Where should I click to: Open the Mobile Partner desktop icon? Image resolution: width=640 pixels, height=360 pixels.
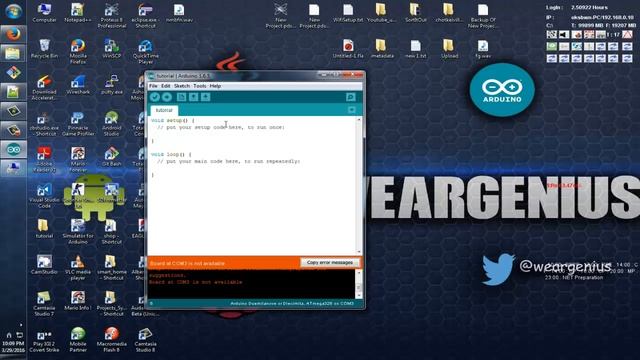click(78, 340)
